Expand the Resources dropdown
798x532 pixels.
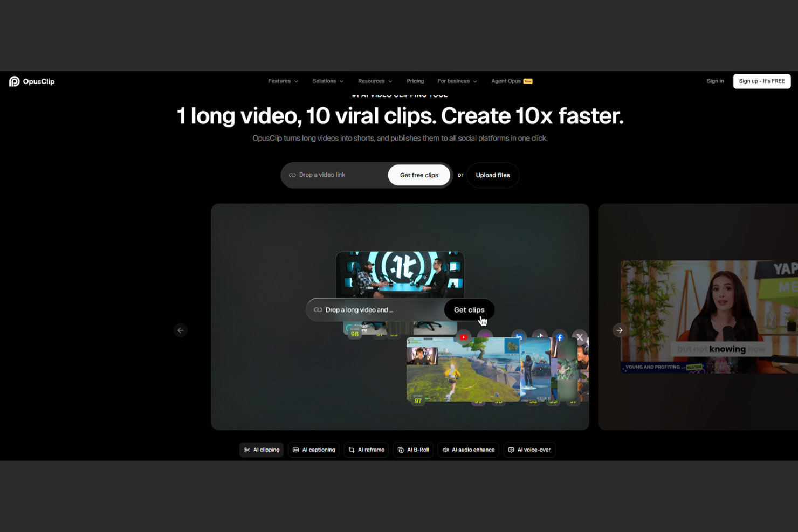point(374,81)
